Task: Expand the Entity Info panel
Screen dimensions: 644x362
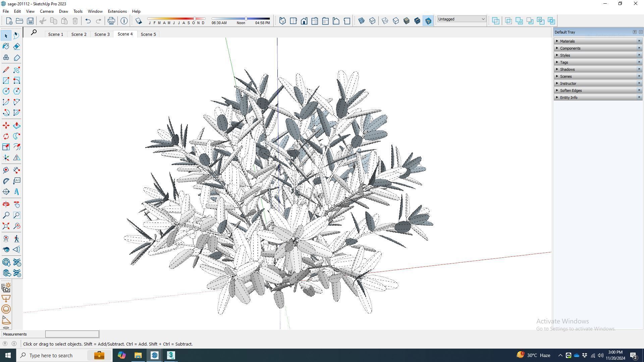Action: click(569, 98)
